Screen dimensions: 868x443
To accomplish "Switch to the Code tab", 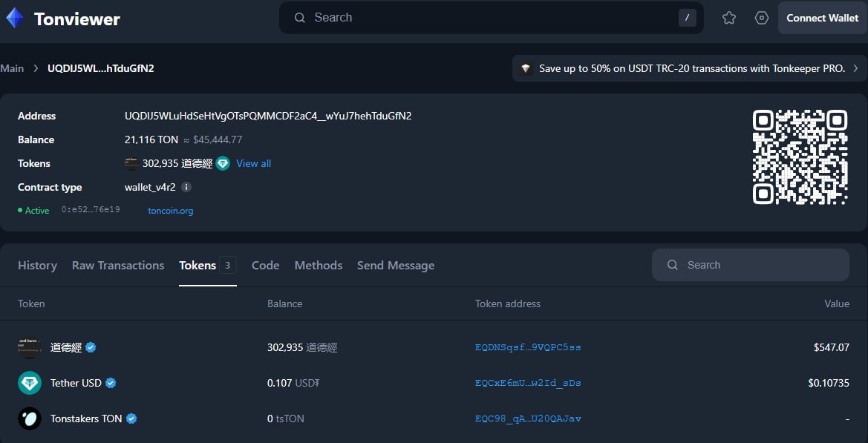I will tap(265, 266).
